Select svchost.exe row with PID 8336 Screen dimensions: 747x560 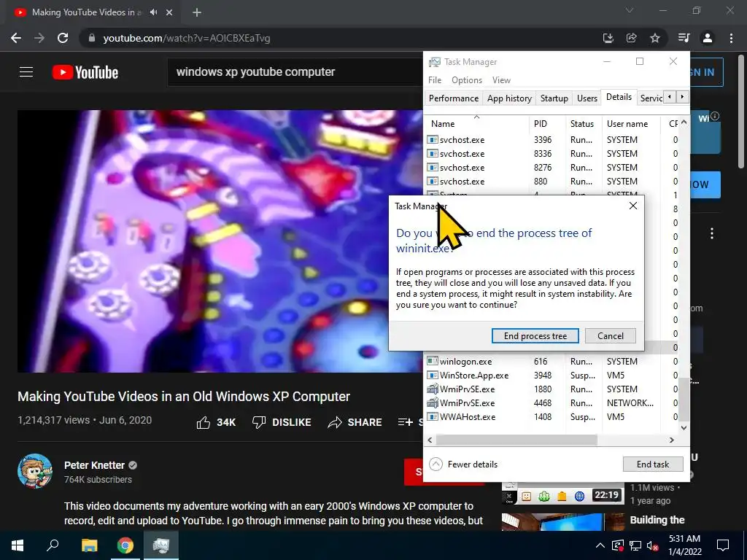click(x=551, y=154)
